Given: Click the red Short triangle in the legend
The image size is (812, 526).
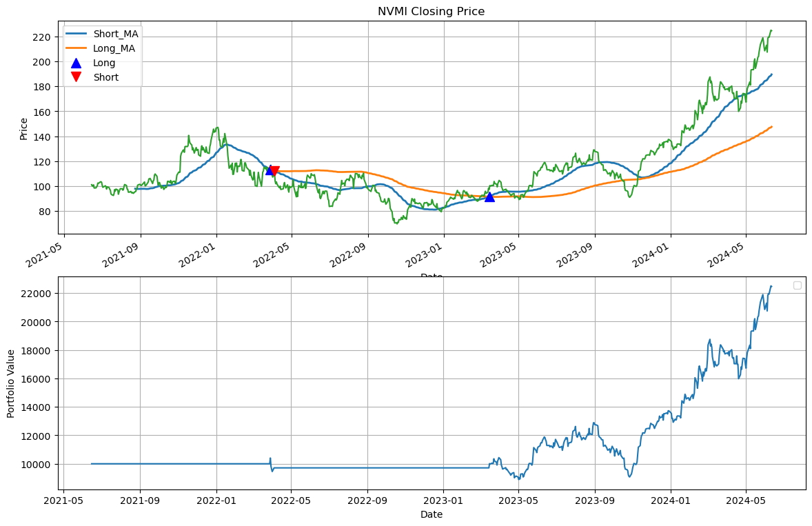Looking at the screenshot, I should [76, 77].
